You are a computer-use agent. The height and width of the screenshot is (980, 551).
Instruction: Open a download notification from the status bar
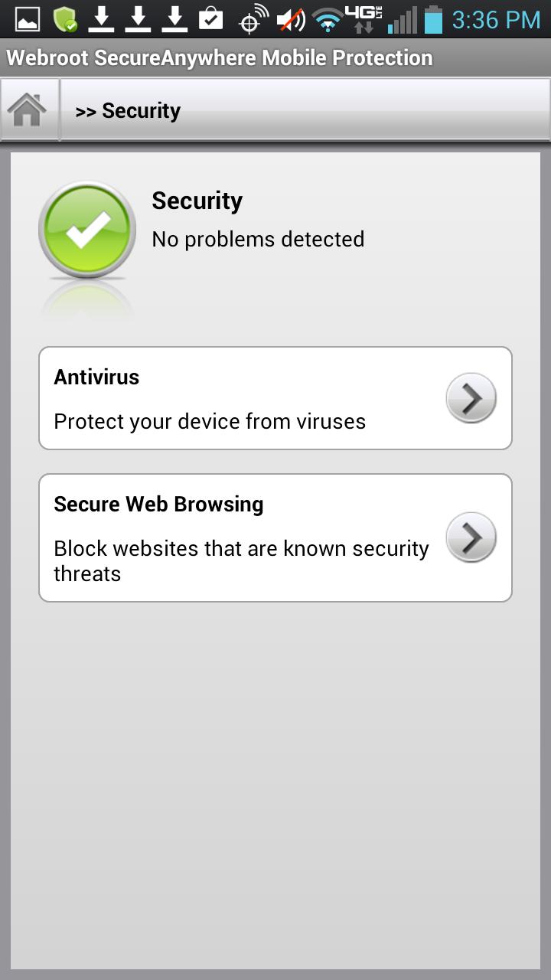point(103,18)
